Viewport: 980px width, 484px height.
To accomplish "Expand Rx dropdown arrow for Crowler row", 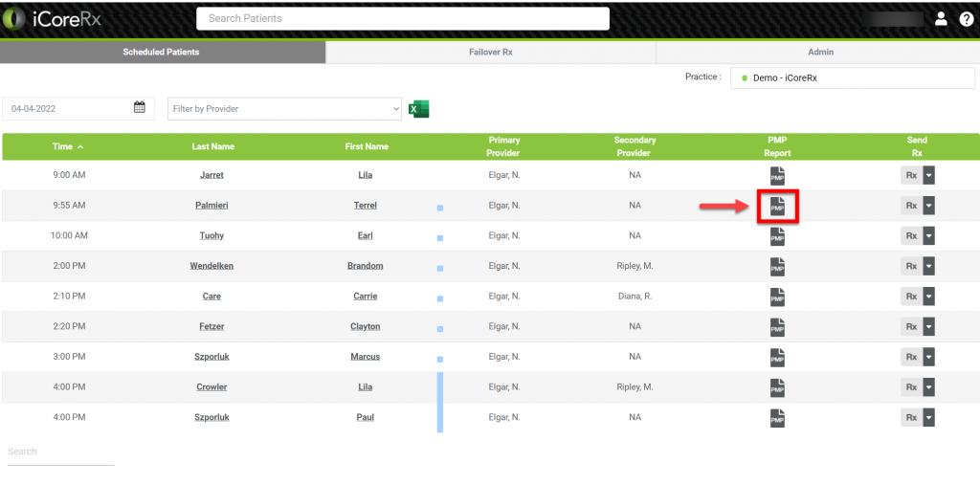I will [928, 387].
